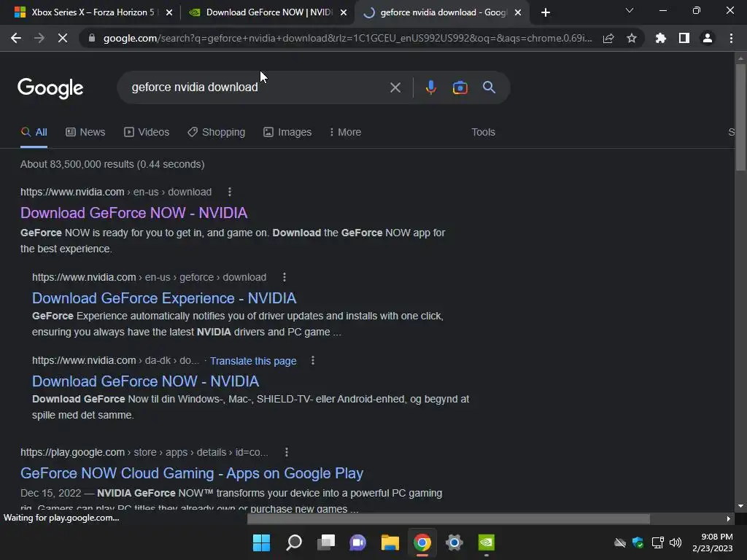Switch to Videos results
The image size is (747, 560).
click(147, 133)
